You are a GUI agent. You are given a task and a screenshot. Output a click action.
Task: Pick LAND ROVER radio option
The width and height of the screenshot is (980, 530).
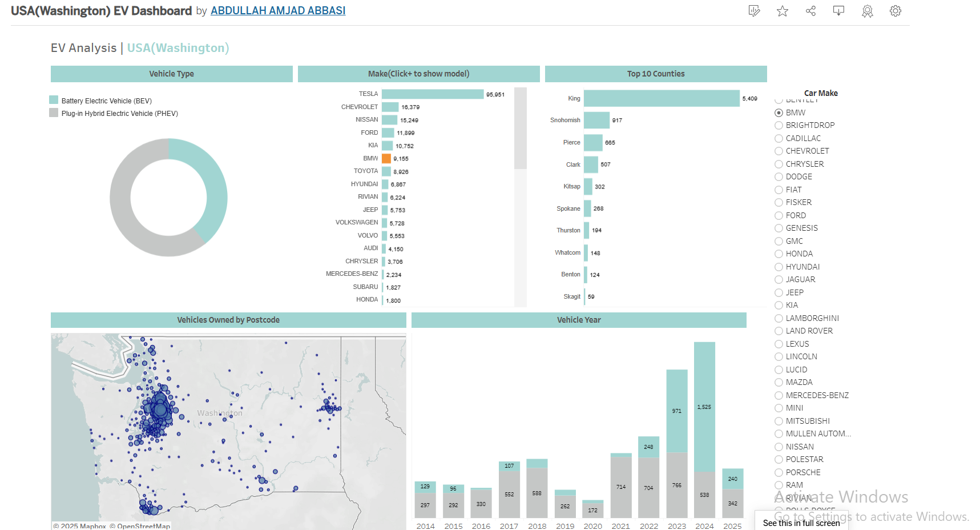[779, 331]
